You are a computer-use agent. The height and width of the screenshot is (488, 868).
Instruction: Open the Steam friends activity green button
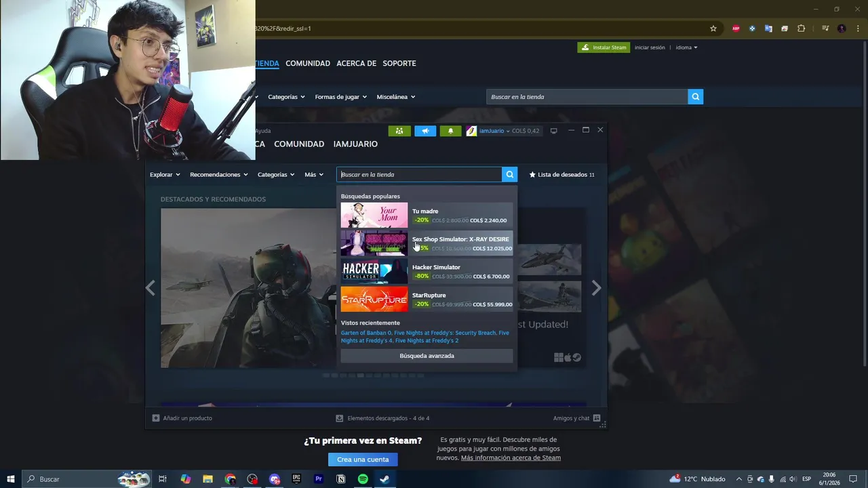pyautogui.click(x=399, y=131)
